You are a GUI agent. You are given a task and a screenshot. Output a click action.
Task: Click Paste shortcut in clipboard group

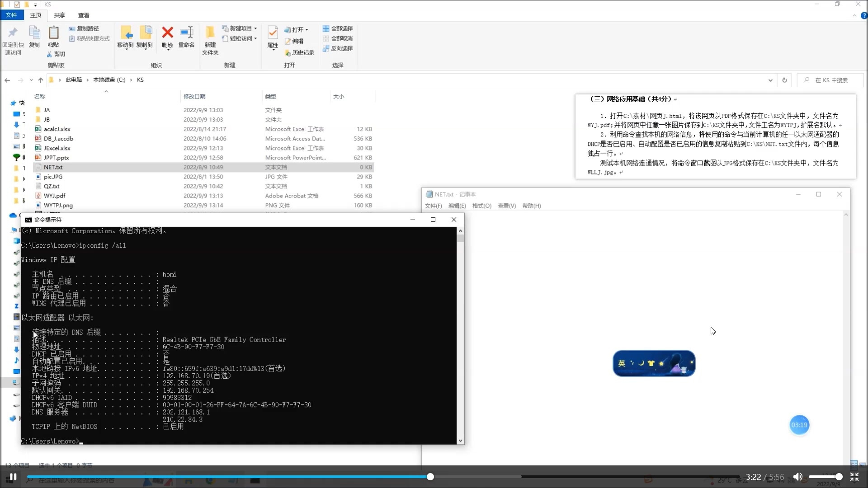coord(89,38)
